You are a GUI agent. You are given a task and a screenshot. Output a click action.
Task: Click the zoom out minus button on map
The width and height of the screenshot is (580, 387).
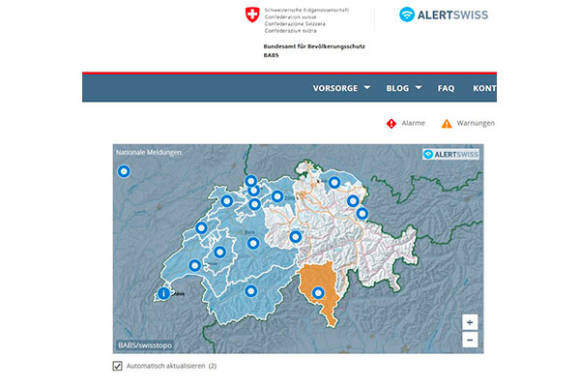point(470,340)
